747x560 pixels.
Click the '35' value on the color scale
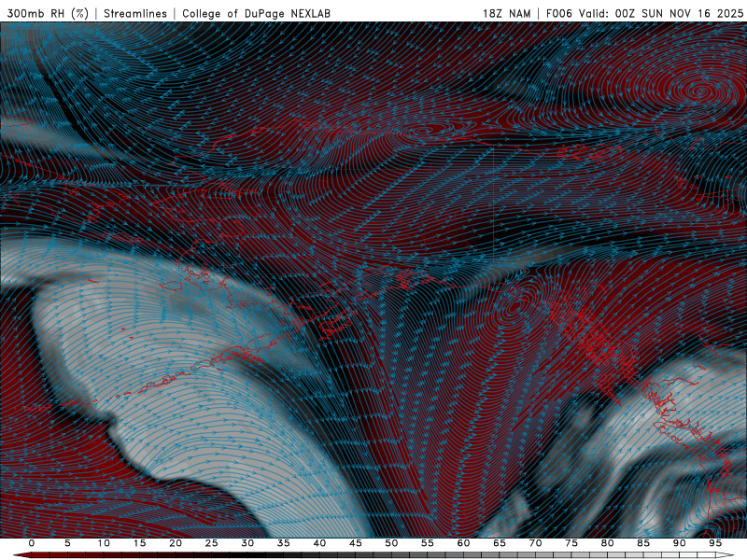pos(284,543)
